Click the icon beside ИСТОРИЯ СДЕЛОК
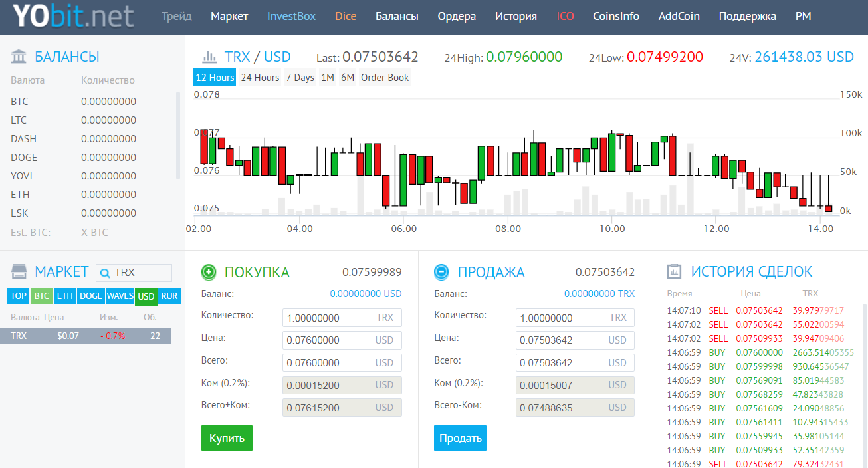 point(675,271)
